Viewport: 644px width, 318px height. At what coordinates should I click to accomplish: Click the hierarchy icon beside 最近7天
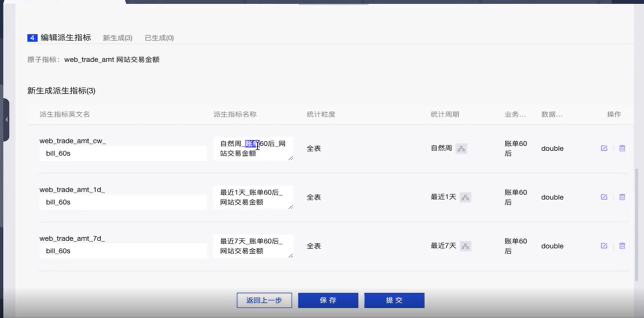(465, 246)
